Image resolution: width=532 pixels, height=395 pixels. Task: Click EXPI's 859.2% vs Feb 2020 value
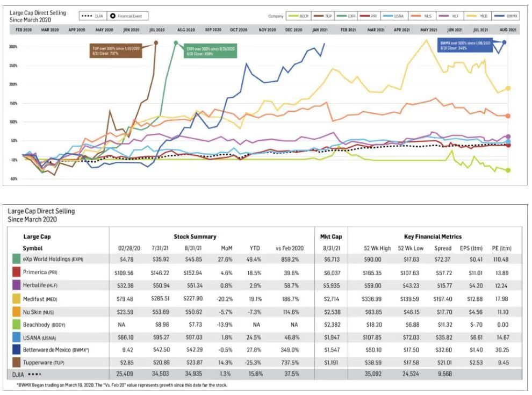click(290, 259)
